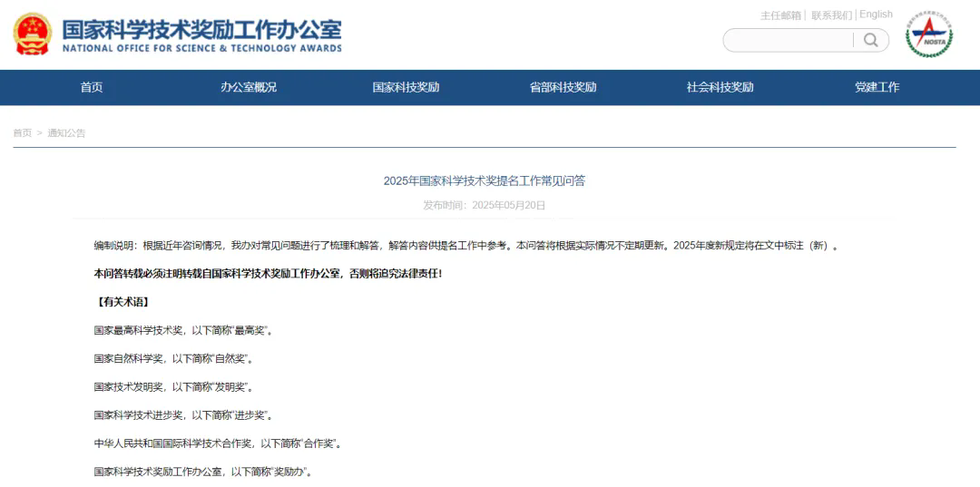Open the 办公室概况 menu item

249,87
